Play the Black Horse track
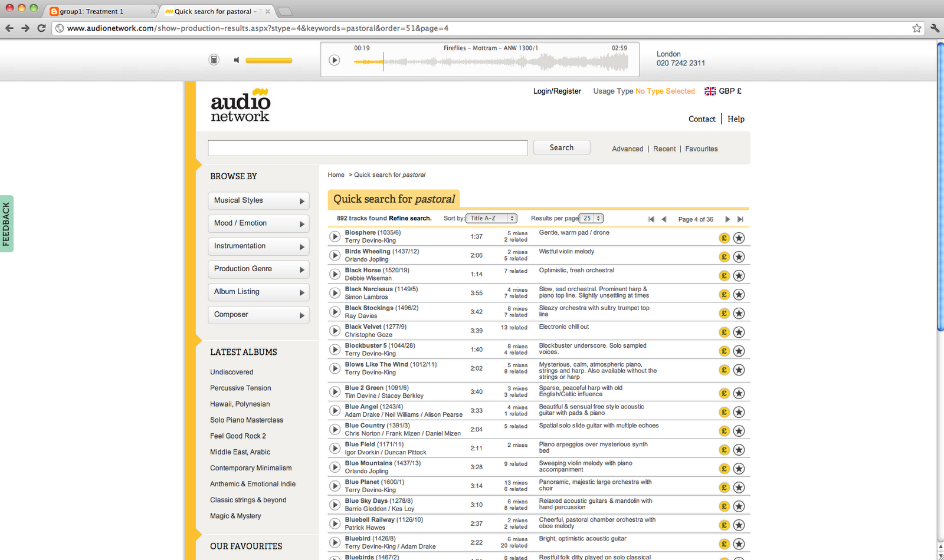Image resolution: width=944 pixels, height=560 pixels. click(335, 274)
